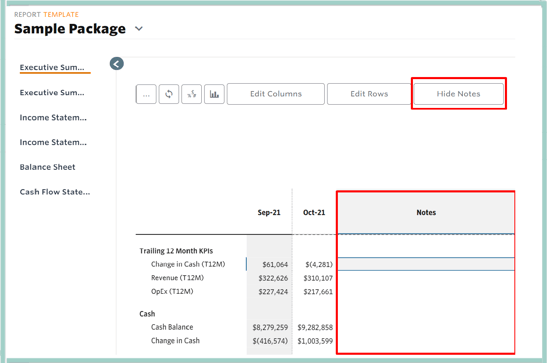Click the Hide Notes button
This screenshot has height=363, width=547.
coord(458,94)
